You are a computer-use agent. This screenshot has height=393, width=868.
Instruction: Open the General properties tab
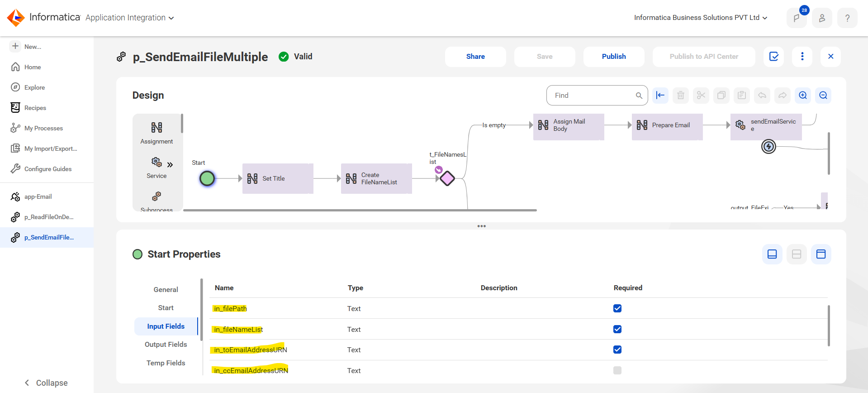click(166, 290)
